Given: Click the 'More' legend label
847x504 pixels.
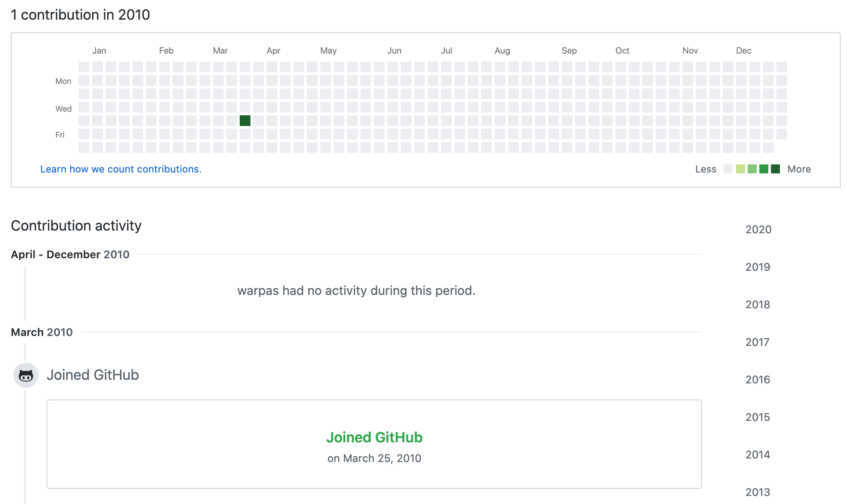Looking at the screenshot, I should point(799,169).
